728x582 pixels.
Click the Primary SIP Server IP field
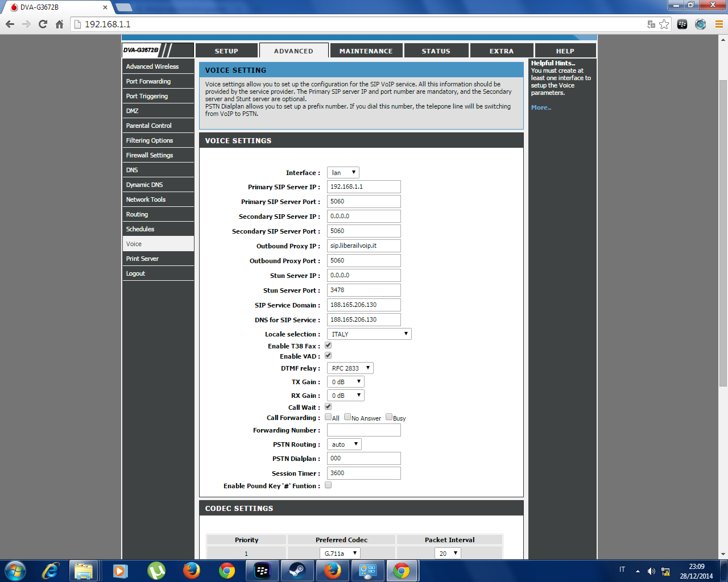coord(364,186)
